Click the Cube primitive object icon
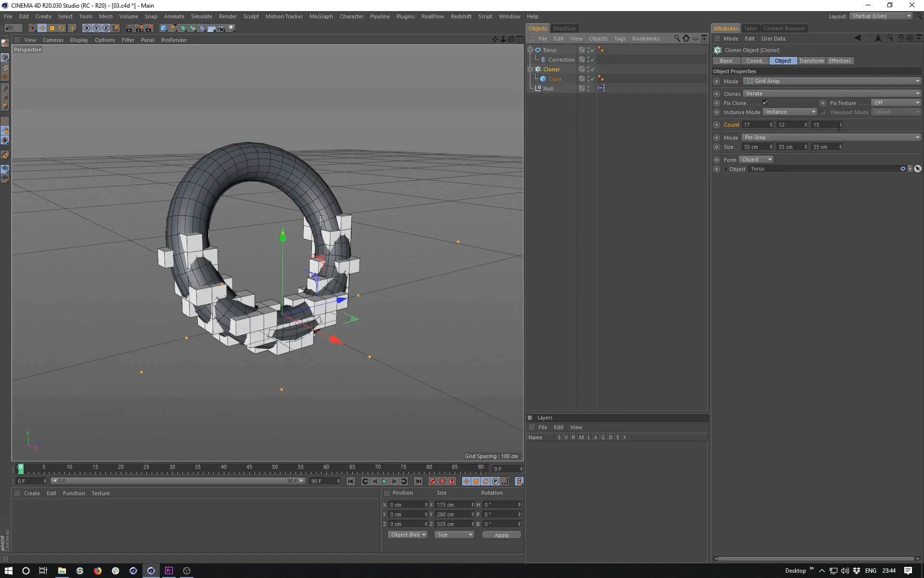 coord(164,28)
